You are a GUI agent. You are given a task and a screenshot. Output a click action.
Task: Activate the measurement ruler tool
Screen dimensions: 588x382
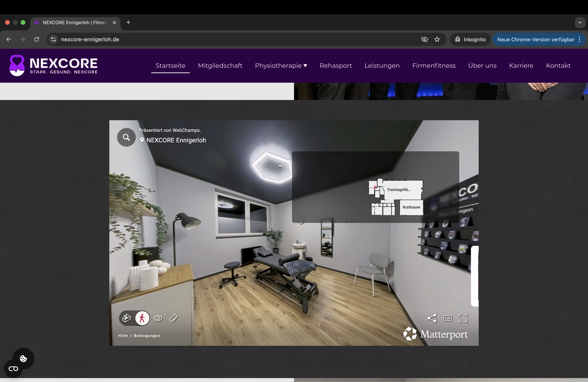[173, 318]
